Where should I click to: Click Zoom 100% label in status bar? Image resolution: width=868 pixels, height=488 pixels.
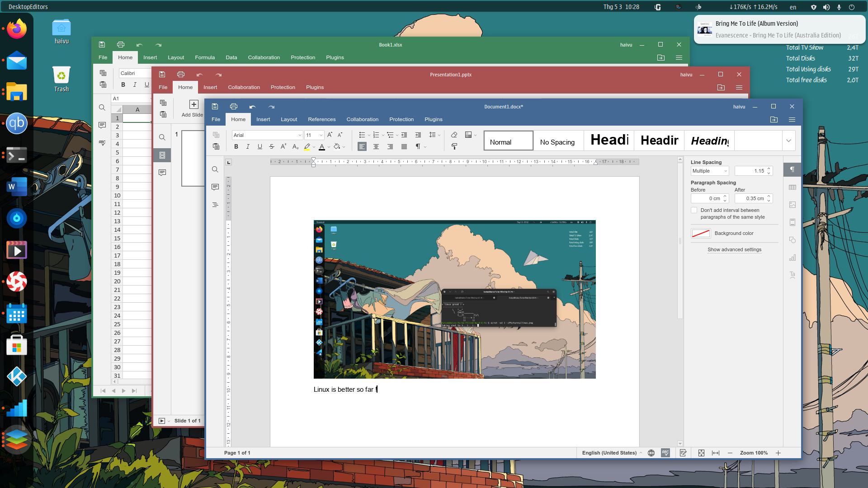tap(754, 453)
